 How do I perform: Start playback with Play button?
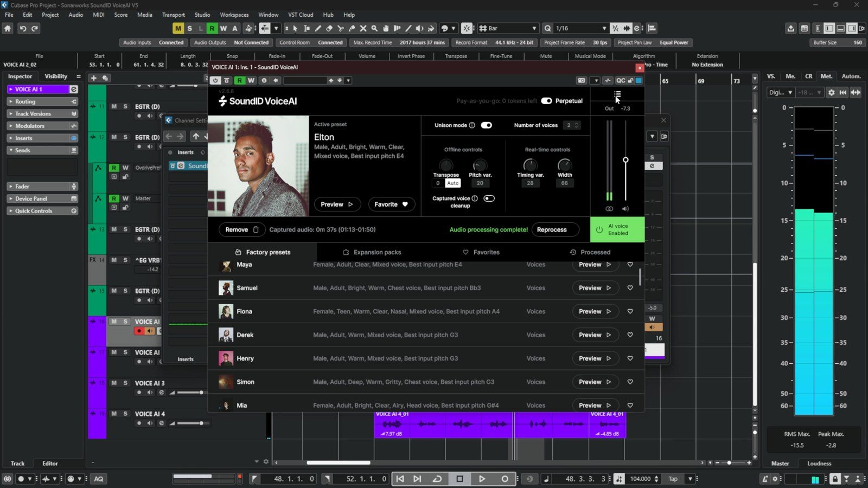click(x=482, y=479)
